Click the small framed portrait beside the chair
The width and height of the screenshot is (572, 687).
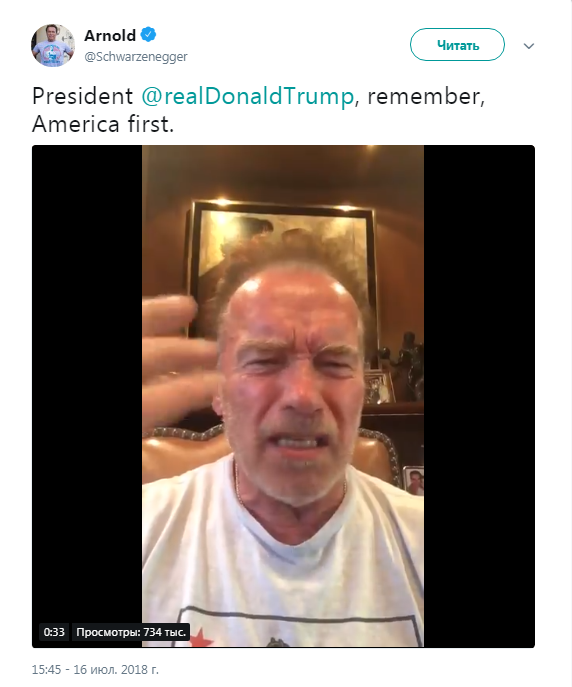[x=414, y=481]
